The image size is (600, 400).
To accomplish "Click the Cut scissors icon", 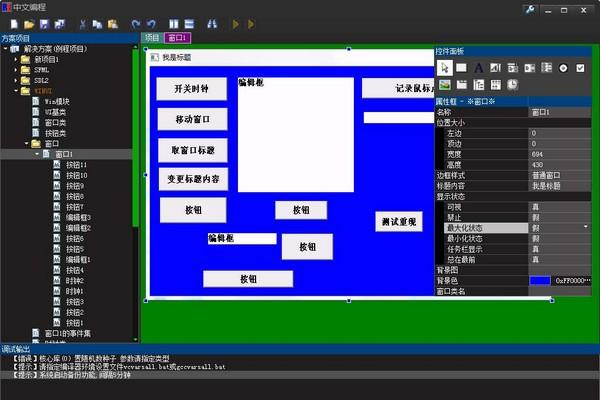I will [x=82, y=24].
